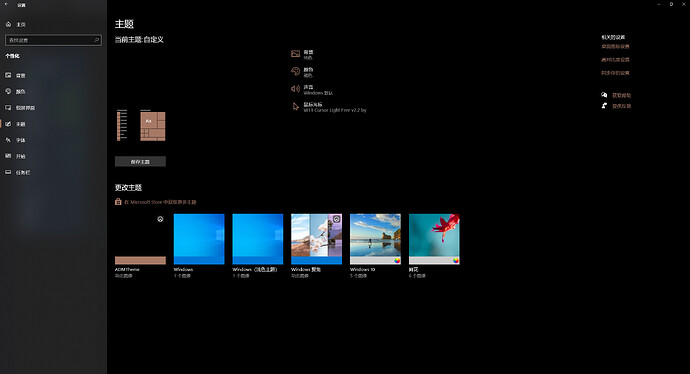This screenshot has width=690, height=374.
Task: Open the Background (背景) picture icon in theme details
Action: (295, 54)
